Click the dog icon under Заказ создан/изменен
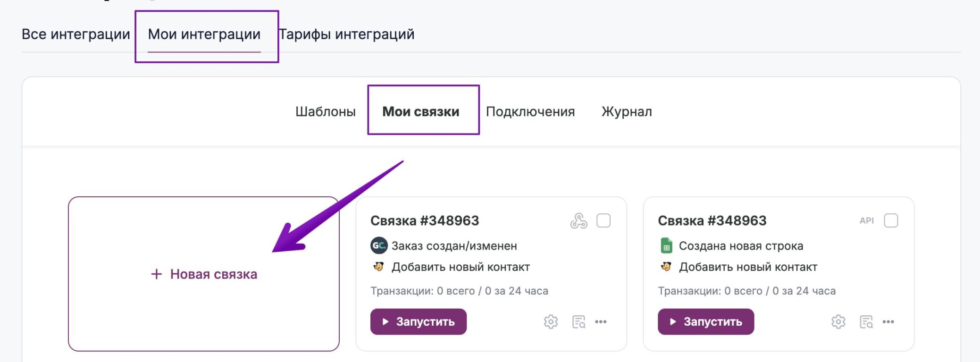The width and height of the screenshot is (980, 362). [378, 267]
